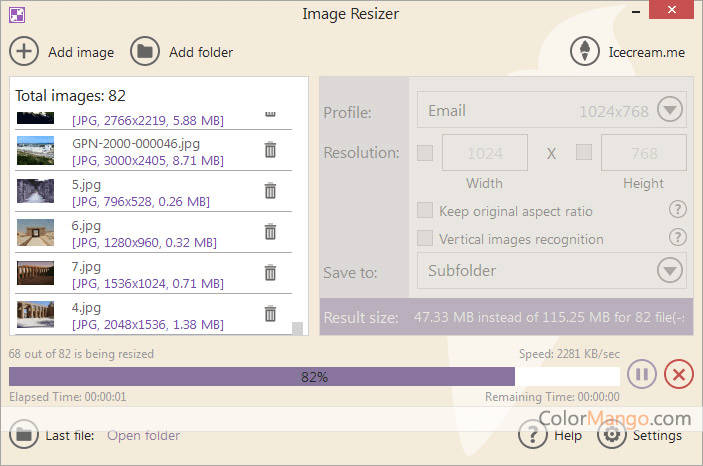
Task: Pause the resizing process
Action: coord(642,374)
